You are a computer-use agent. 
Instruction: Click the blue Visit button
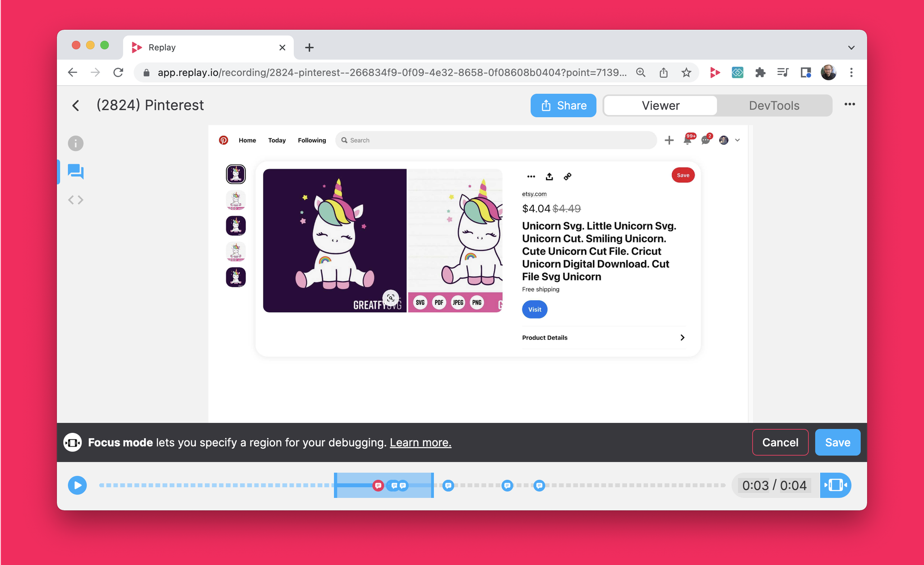(x=535, y=309)
